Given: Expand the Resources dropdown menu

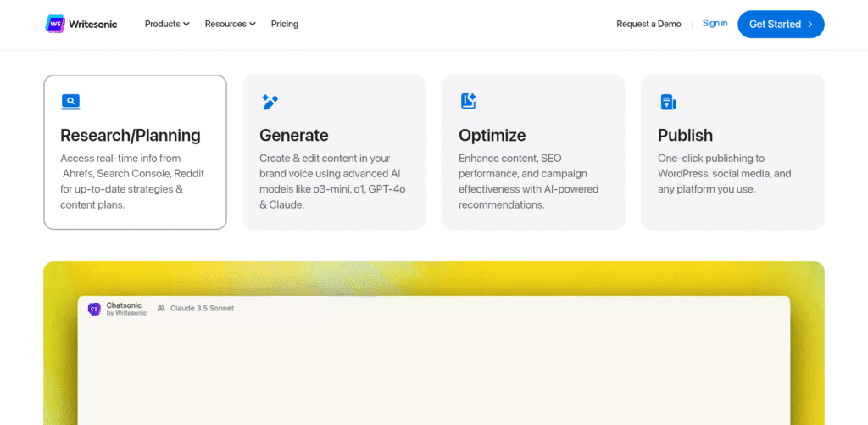Looking at the screenshot, I should point(230,24).
